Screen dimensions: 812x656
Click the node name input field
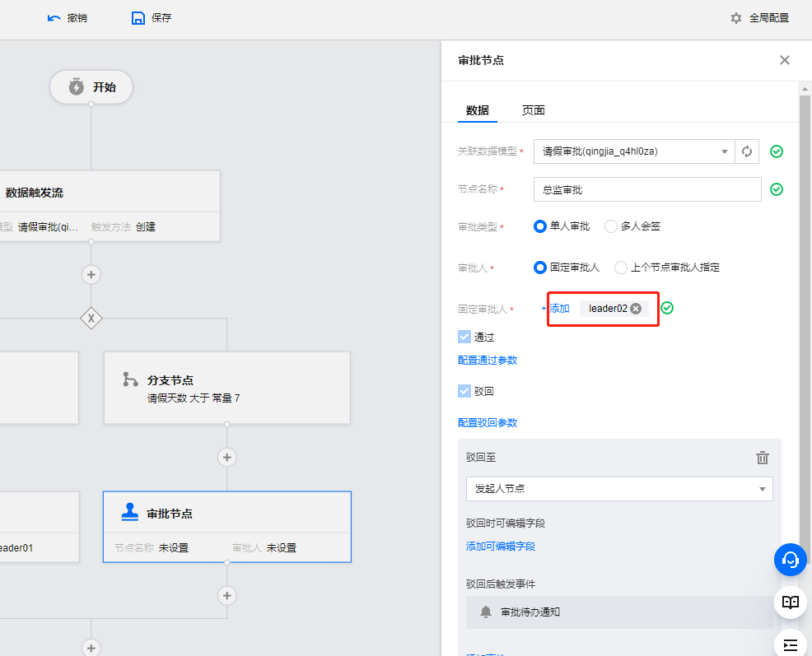(647, 189)
